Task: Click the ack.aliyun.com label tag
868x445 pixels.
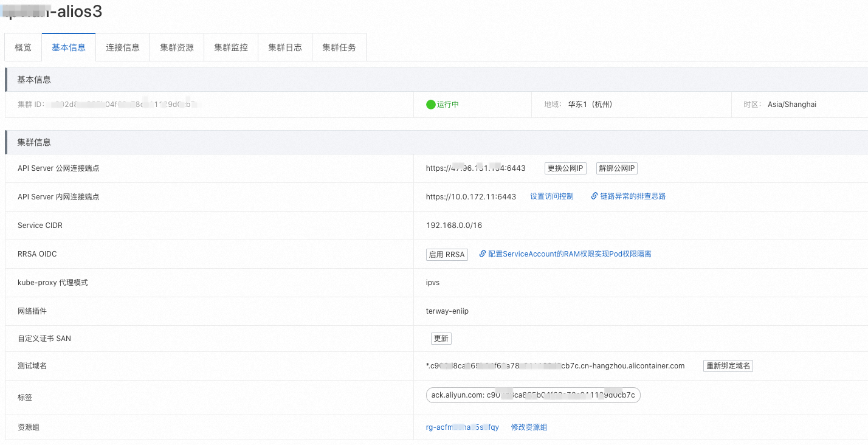Action: pyautogui.click(x=533, y=395)
